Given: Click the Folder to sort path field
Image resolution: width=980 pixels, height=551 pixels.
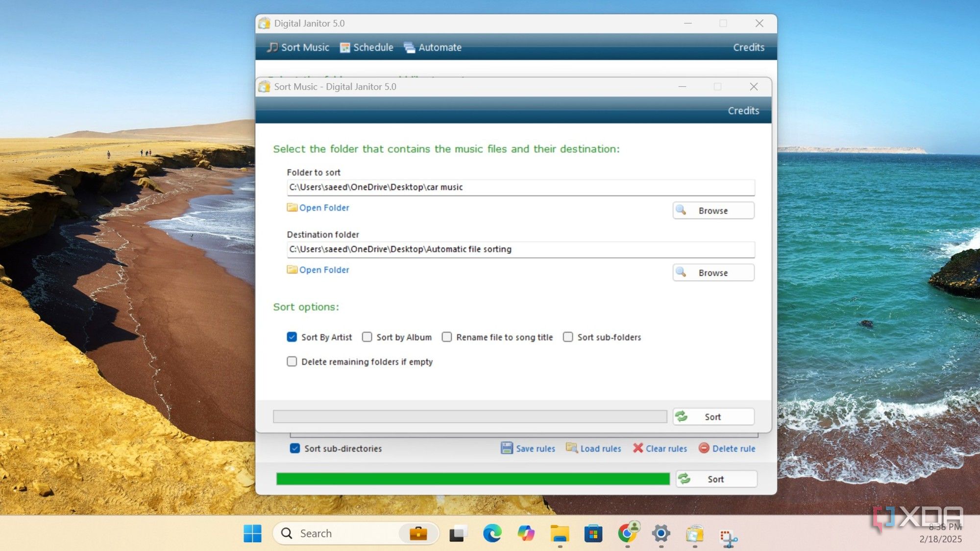Looking at the screenshot, I should (520, 187).
